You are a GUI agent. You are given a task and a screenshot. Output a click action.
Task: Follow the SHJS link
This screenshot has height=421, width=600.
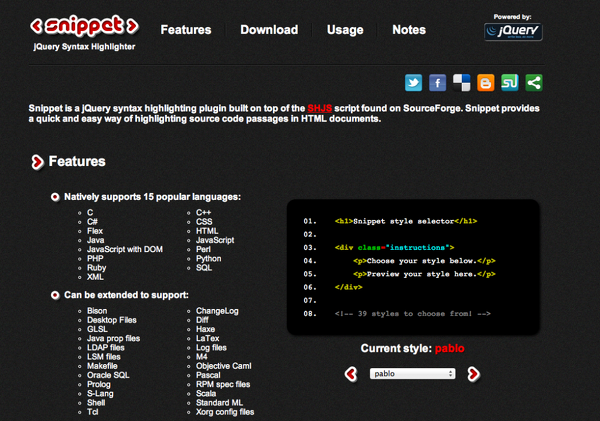[x=320, y=108]
